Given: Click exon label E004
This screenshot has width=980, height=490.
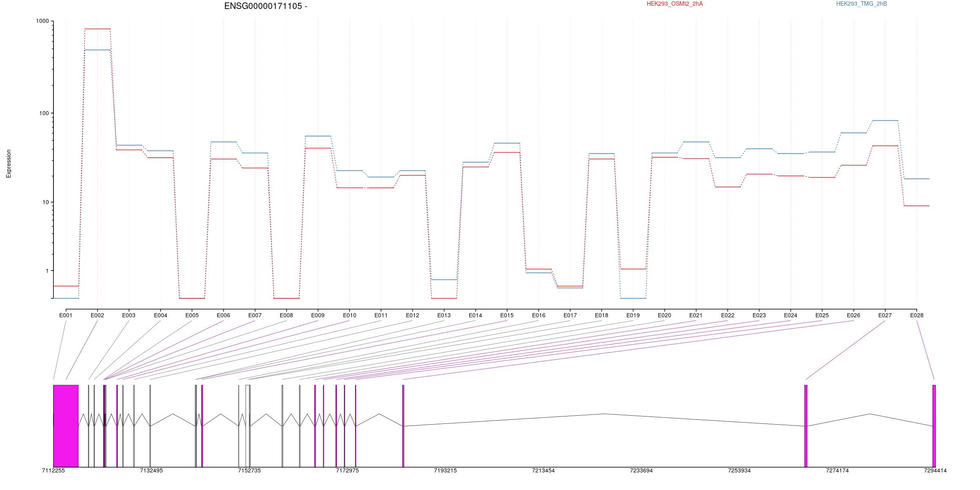Looking at the screenshot, I should tap(160, 315).
